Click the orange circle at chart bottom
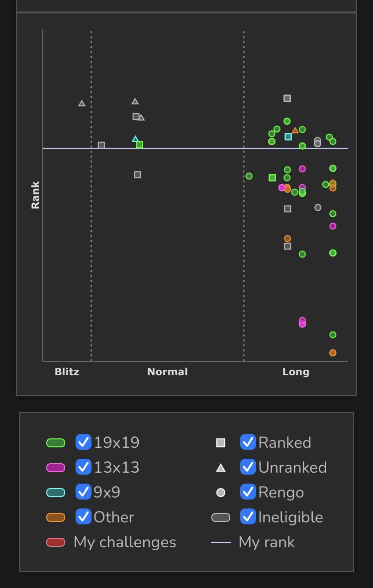Viewport: 373px width, 588px height. 333,353
